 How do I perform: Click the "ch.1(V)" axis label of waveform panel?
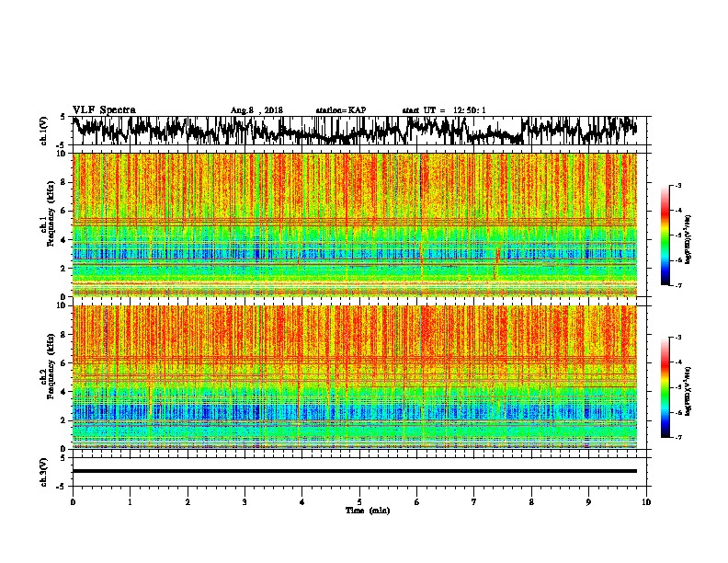[x=44, y=131]
